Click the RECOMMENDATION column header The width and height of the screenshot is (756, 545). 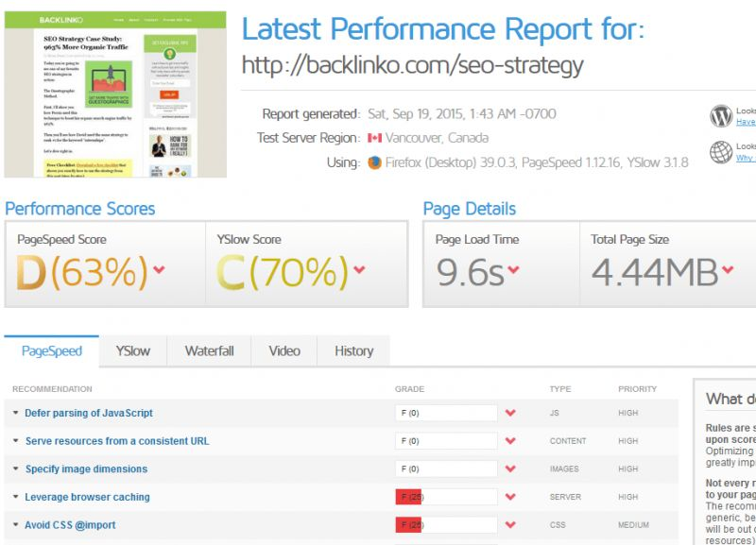click(52, 389)
